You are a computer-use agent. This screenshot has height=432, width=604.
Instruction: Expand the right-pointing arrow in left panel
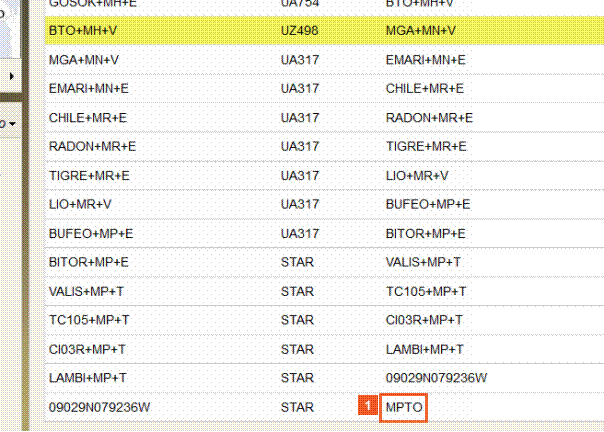pos(12,76)
